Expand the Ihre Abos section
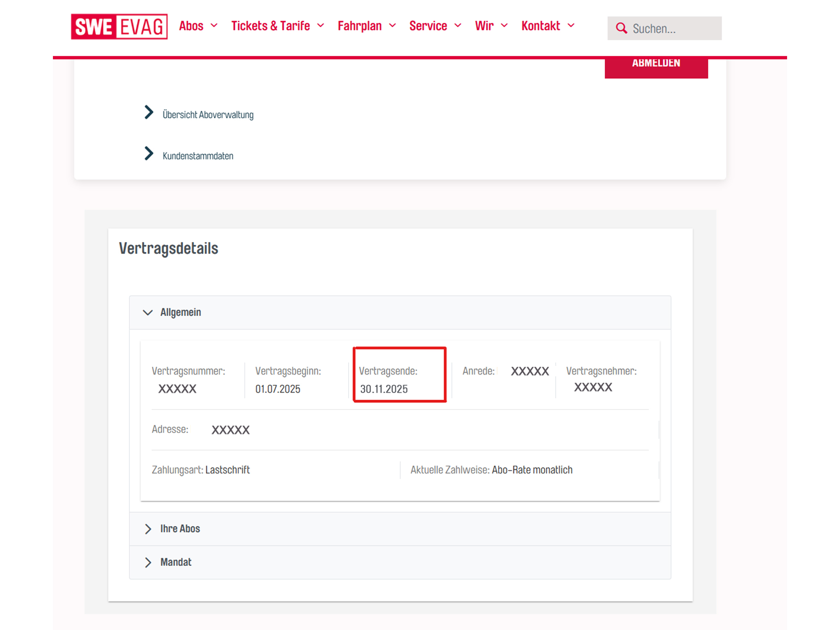The image size is (840, 630). pyautogui.click(x=180, y=529)
